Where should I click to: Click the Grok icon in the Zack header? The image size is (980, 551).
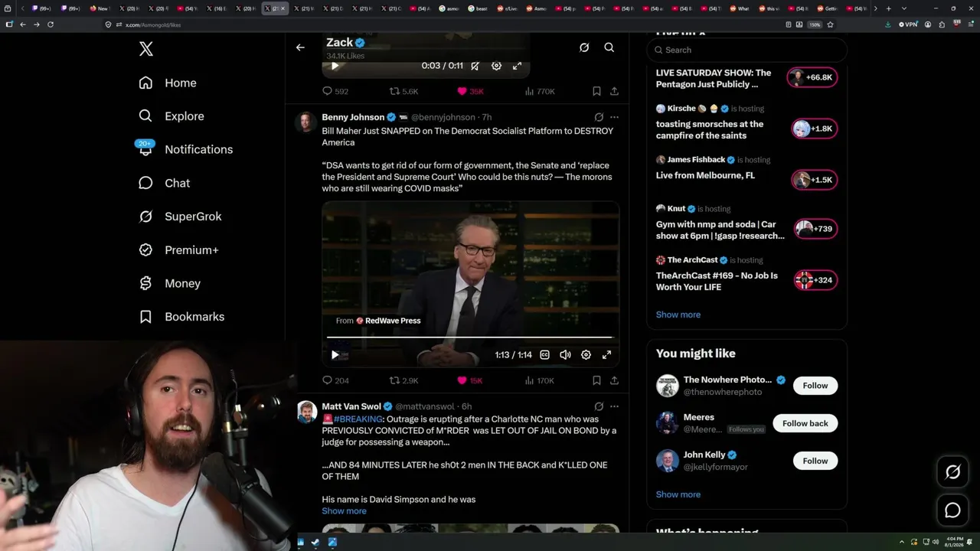[584, 47]
